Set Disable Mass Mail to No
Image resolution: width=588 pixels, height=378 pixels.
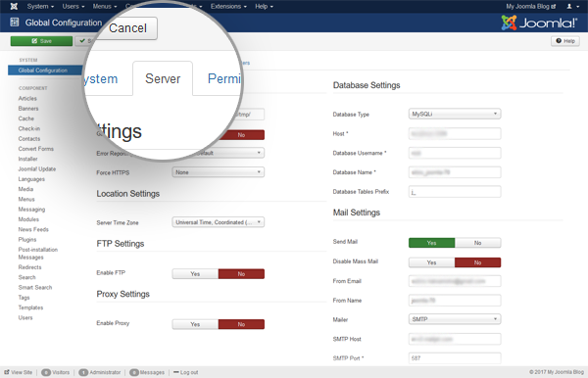[478, 262]
